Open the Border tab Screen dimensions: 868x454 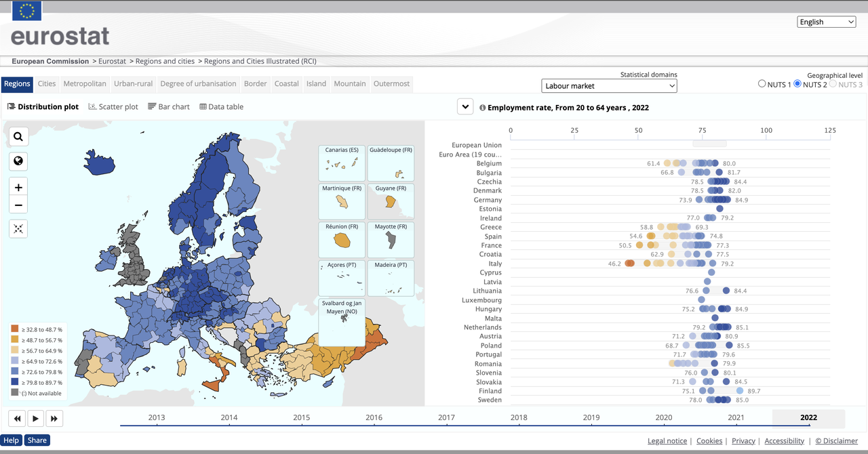(256, 84)
